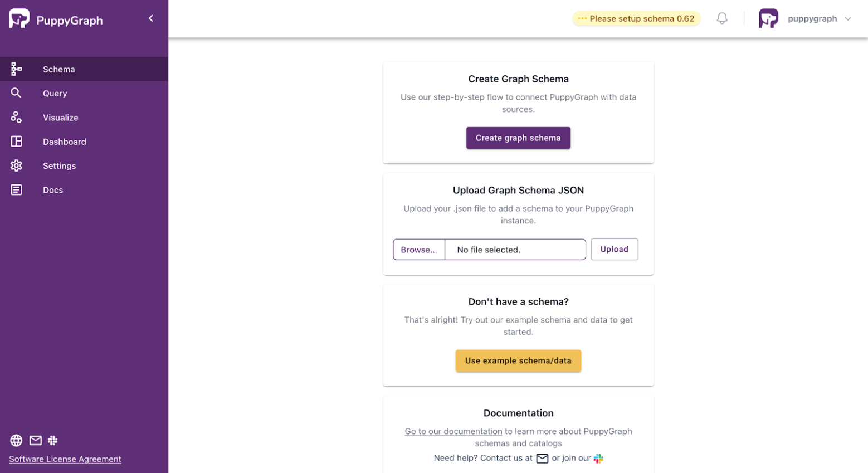The image size is (868, 473).
Task: Click the envelope contact icon in the footer
Action: pos(35,440)
